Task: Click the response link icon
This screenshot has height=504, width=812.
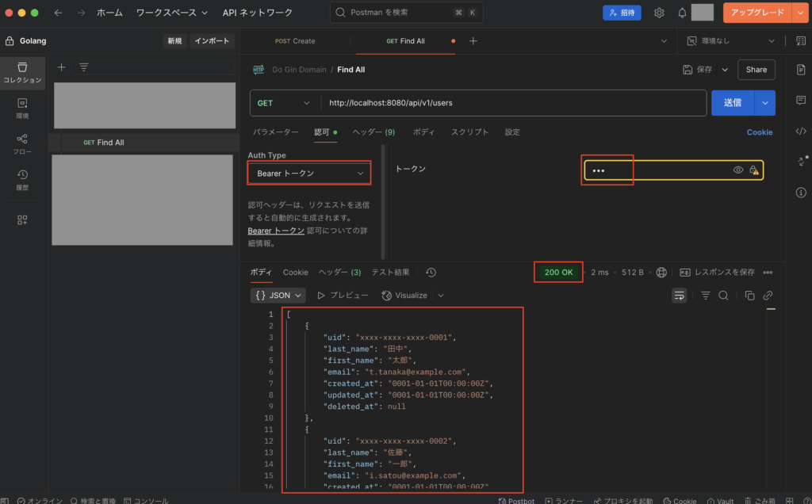Action: point(768,295)
